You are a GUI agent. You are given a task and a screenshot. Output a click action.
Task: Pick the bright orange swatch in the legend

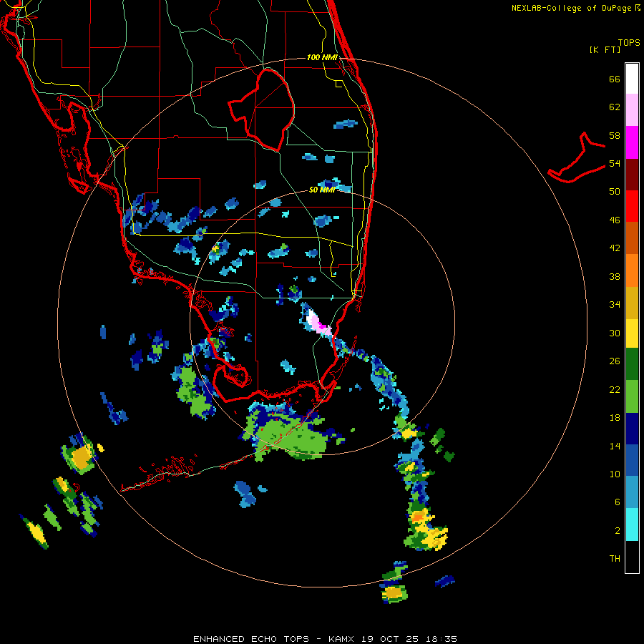pos(632,270)
